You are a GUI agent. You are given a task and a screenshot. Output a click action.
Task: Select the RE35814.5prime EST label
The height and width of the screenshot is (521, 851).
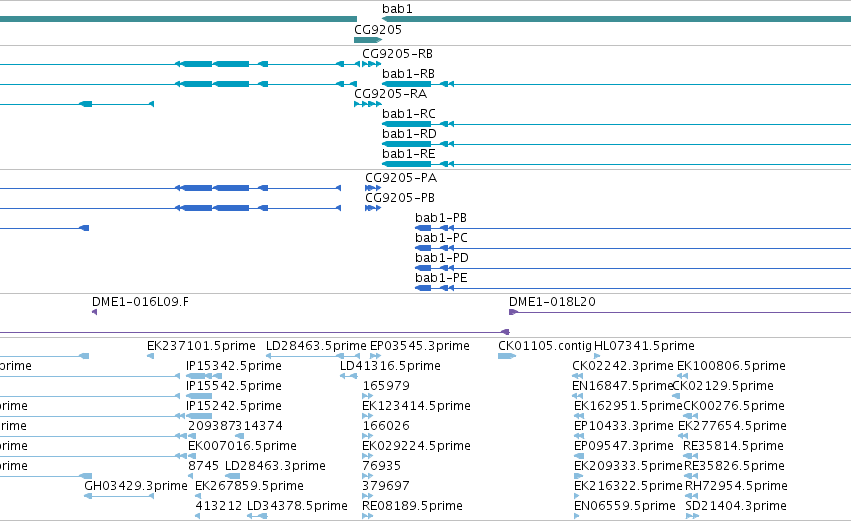click(733, 447)
